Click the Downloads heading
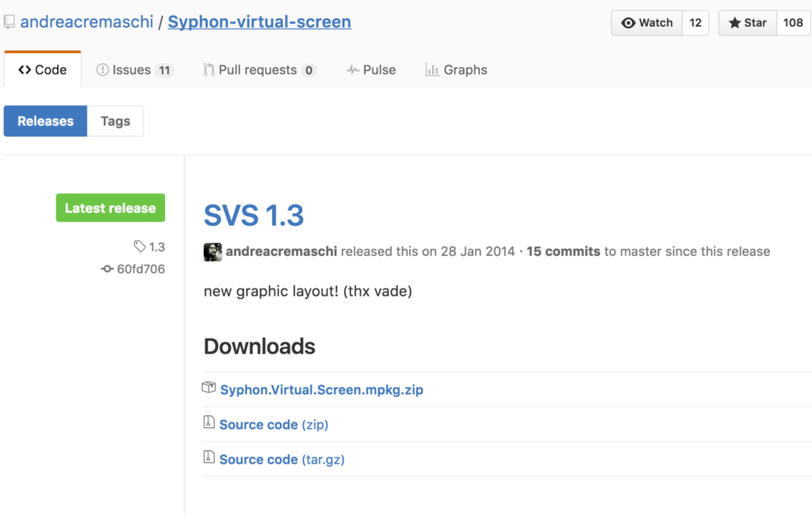 point(259,347)
